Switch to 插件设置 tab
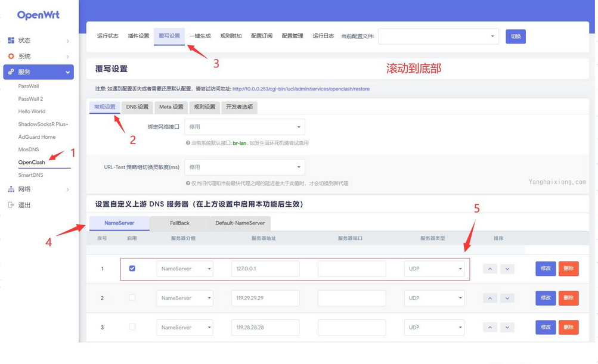Screen dimensions: 598x364 pos(138,36)
